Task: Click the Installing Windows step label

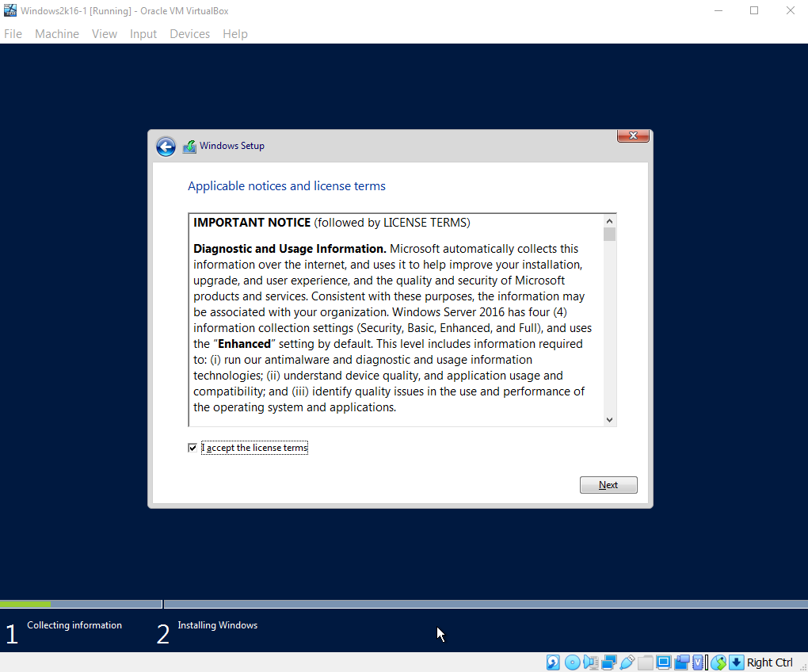Action: [x=218, y=625]
